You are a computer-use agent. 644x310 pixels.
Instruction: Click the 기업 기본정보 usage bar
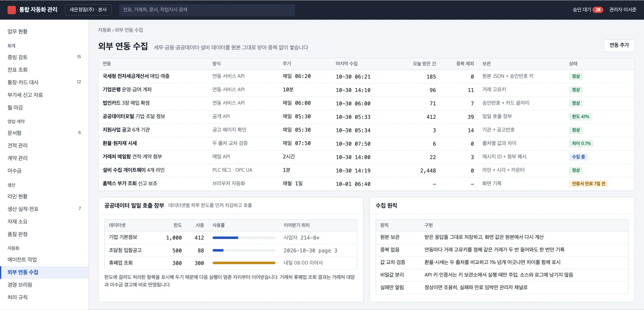point(244,238)
